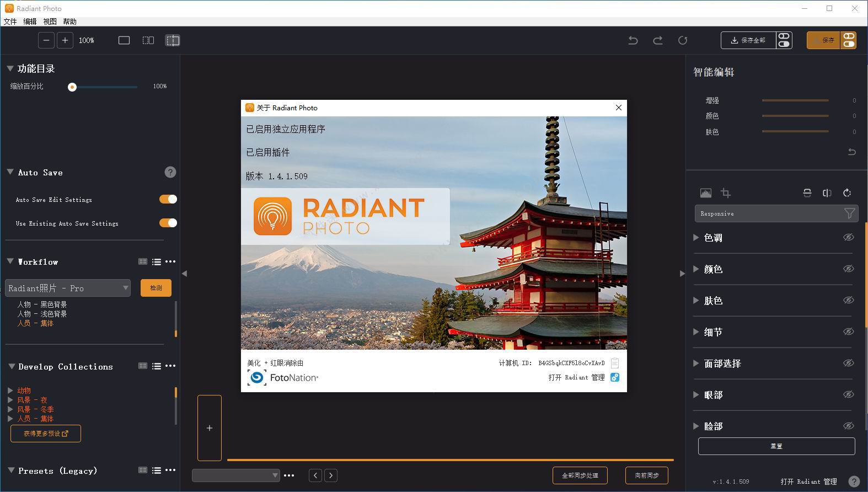Screen dimensions: 868x492
Task: Click the 增强 slider track
Action: [x=795, y=100]
